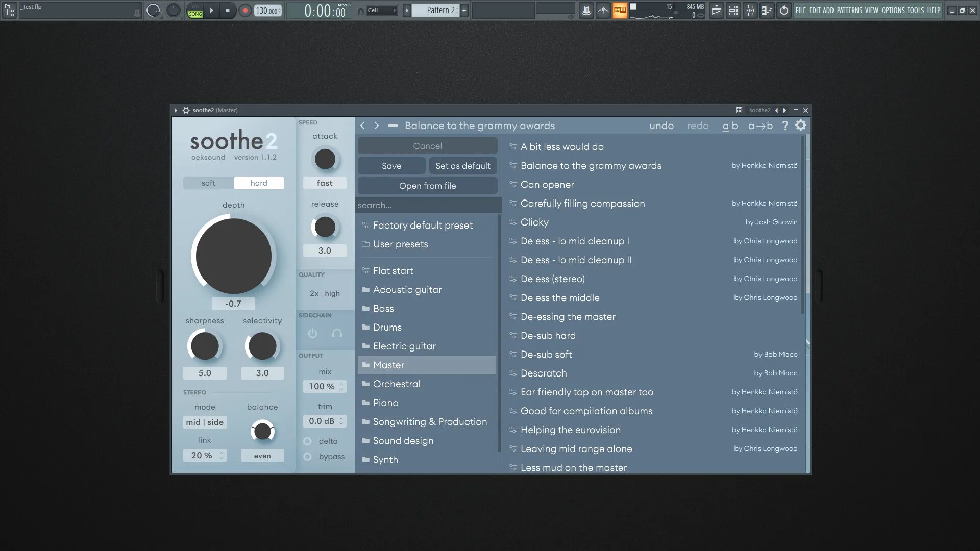The image size is (980, 551).
Task: Click the balance knob
Action: click(262, 432)
